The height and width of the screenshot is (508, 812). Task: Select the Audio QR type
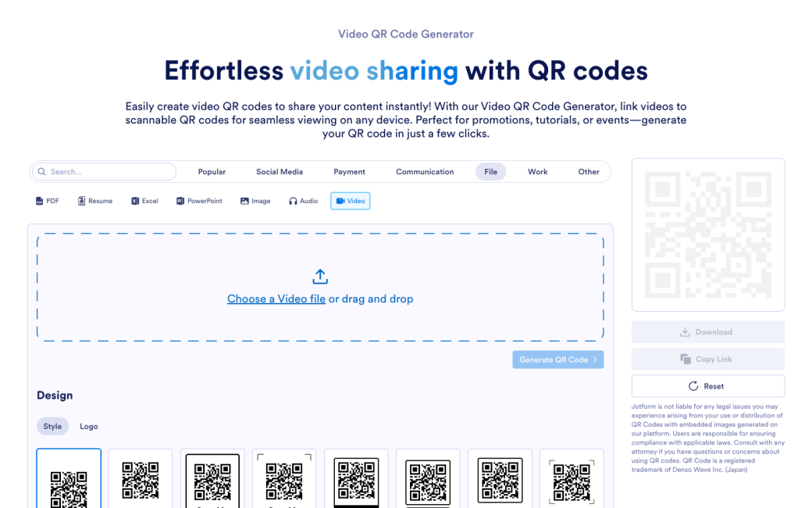click(304, 201)
